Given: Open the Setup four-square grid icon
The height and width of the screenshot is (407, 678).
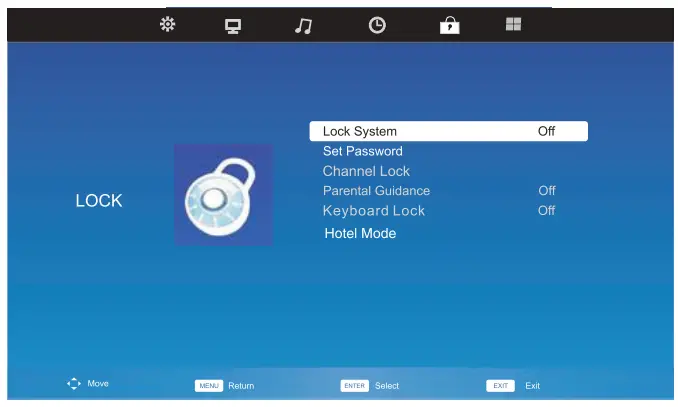Looking at the screenshot, I should click(x=513, y=24).
